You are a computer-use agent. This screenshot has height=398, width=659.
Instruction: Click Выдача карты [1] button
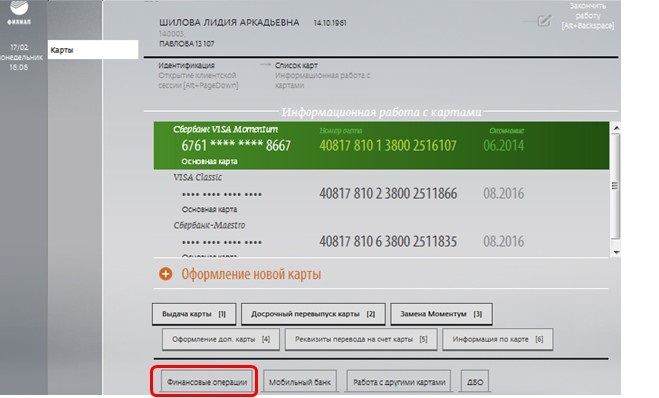(x=194, y=314)
